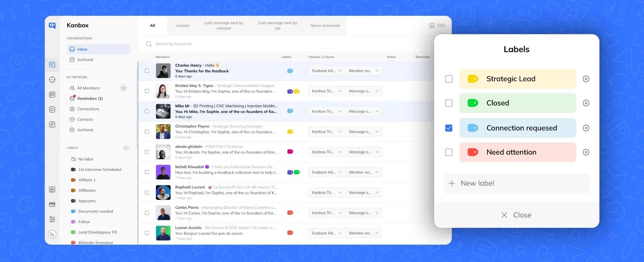This screenshot has width=644, height=262.
Task: Open Reminders (1) in My Network
Action: (x=87, y=99)
